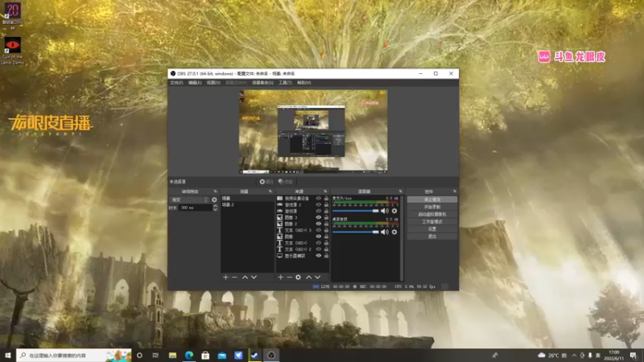The width and height of the screenshot is (644, 362).
Task: Undock the audio mixer panel via its header icon
Action: click(x=400, y=191)
